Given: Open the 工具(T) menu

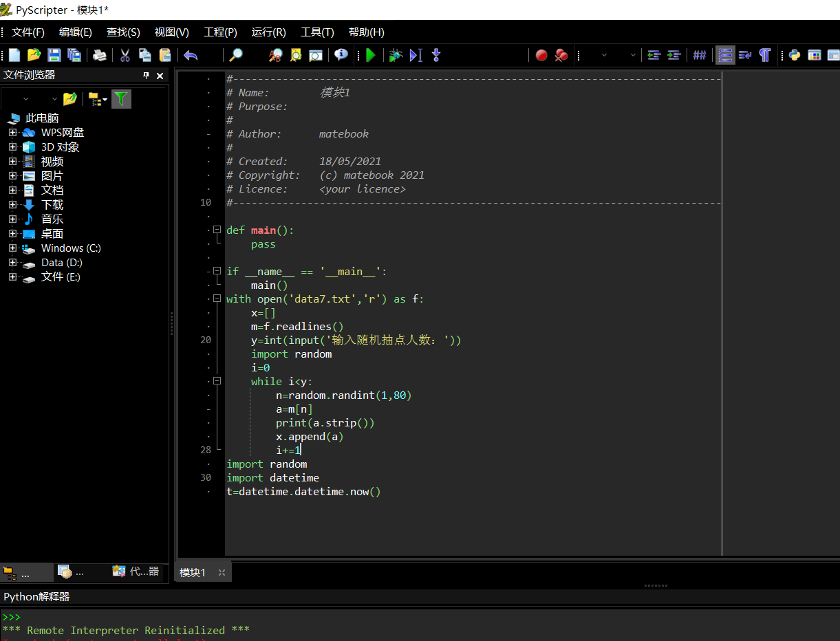Looking at the screenshot, I should tap(317, 32).
